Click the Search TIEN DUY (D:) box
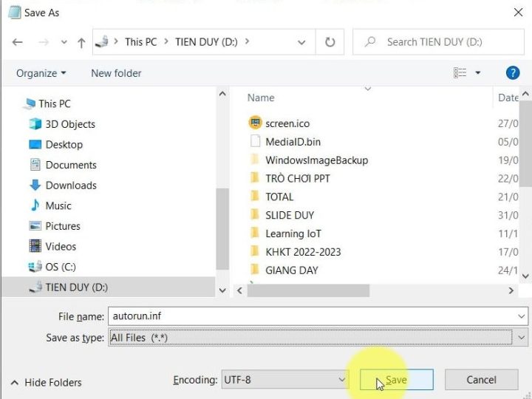Viewport: 532px width, 399px height. click(438, 42)
